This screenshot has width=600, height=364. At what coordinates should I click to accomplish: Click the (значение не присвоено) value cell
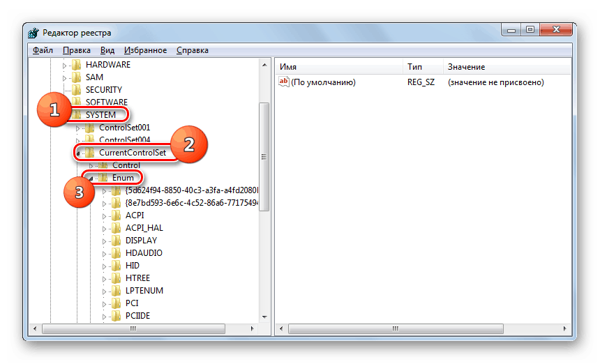[x=496, y=82]
